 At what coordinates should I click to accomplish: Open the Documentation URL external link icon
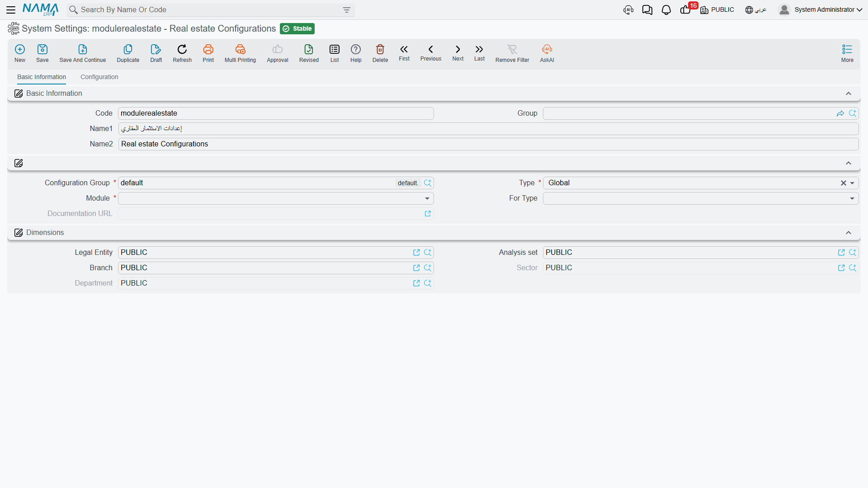point(428,214)
